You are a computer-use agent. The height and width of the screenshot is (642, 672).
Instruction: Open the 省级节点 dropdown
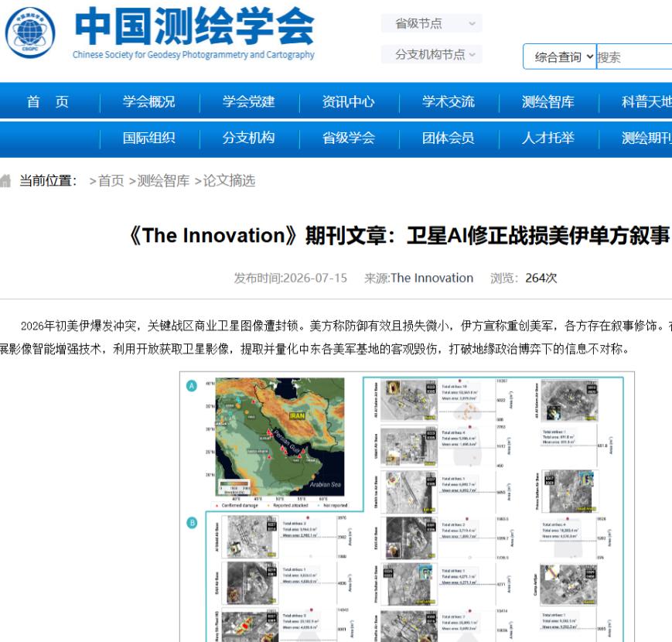pos(432,23)
